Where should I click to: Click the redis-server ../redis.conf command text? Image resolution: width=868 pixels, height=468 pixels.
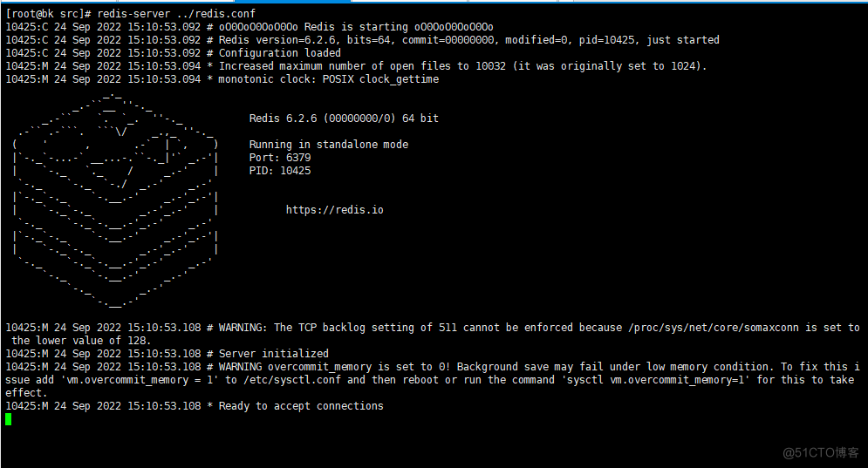point(176,13)
